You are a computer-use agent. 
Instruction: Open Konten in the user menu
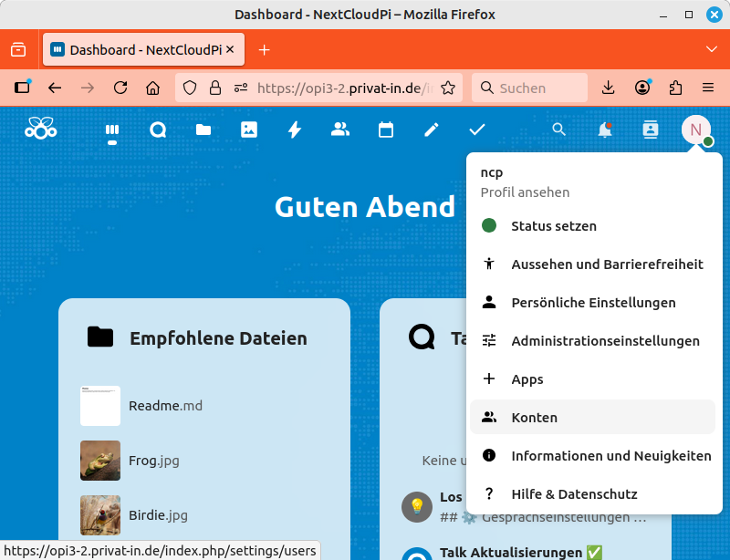[x=534, y=418]
